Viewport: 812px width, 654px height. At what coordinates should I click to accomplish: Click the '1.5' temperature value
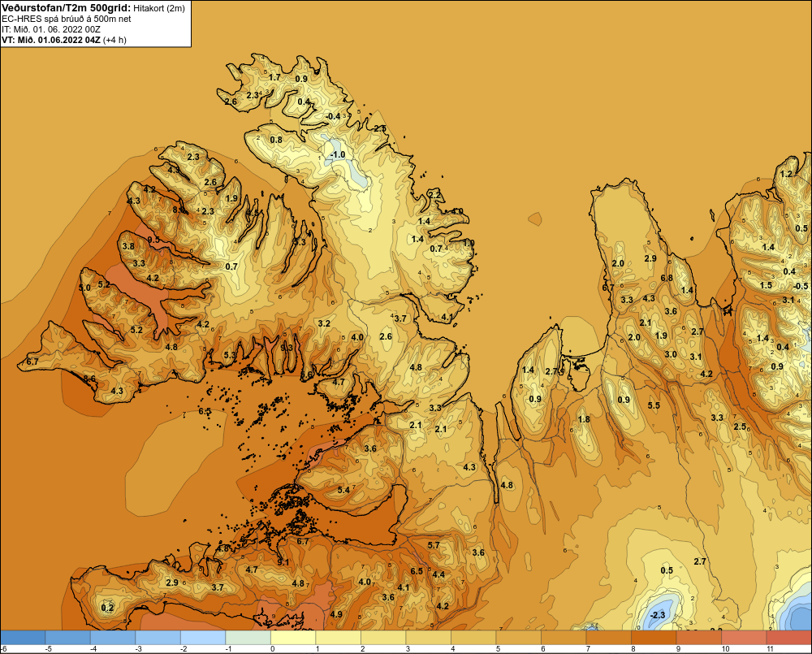click(x=766, y=285)
